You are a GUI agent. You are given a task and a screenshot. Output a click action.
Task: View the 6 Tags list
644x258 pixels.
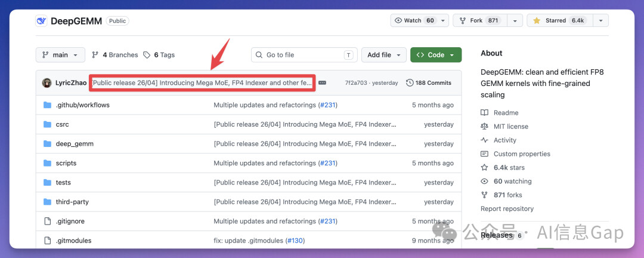pos(159,55)
